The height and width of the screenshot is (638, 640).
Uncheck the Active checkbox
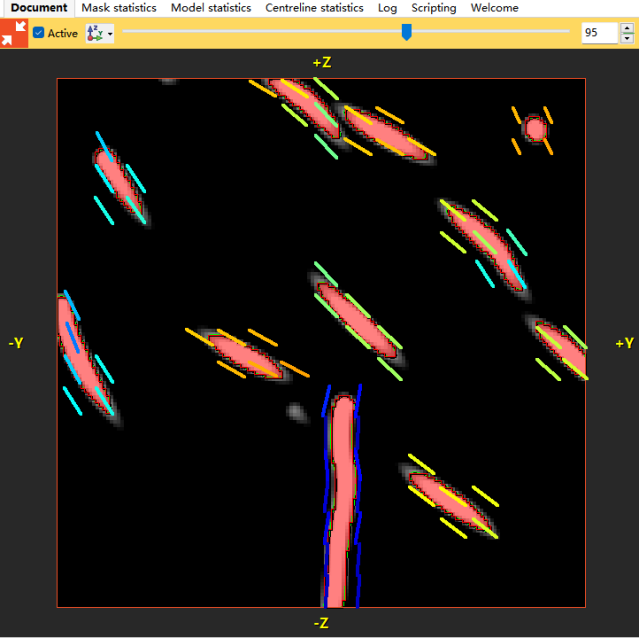tap(38, 33)
